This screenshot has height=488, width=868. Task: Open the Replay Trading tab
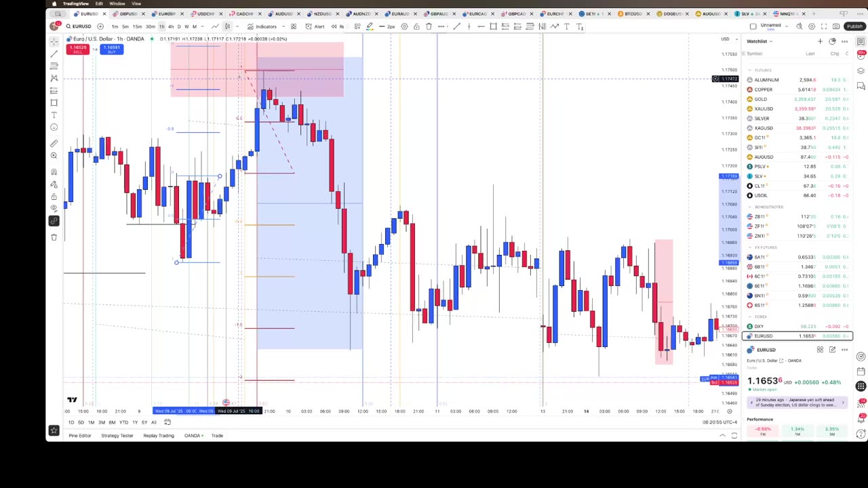(x=158, y=436)
